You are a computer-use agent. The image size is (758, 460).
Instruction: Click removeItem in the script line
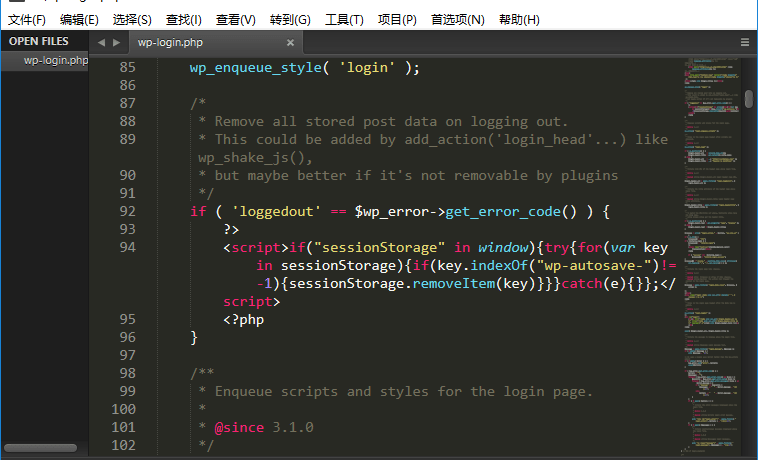(453, 284)
